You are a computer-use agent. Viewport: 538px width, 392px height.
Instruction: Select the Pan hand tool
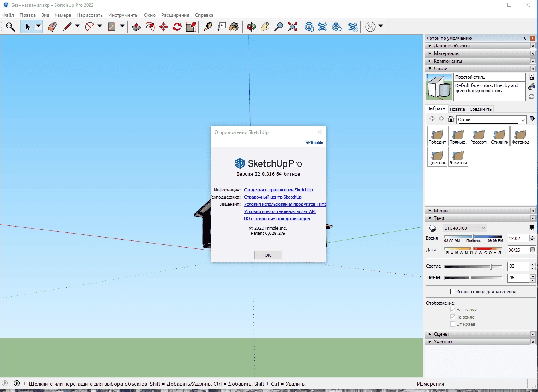265,27
